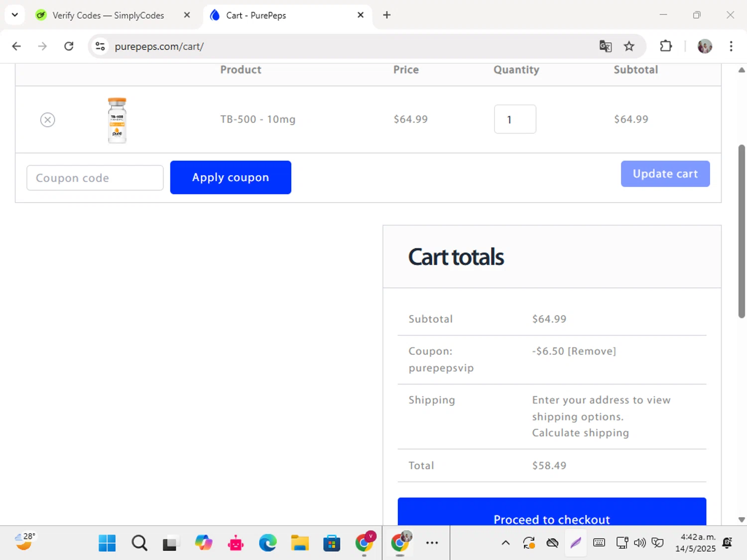
Task: Apply the coupon code
Action: [x=231, y=177]
